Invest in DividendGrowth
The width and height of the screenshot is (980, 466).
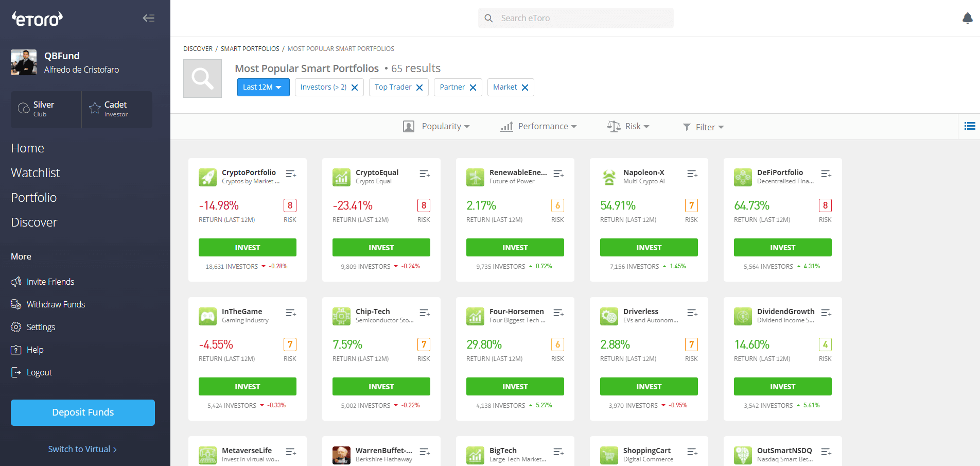pos(783,386)
